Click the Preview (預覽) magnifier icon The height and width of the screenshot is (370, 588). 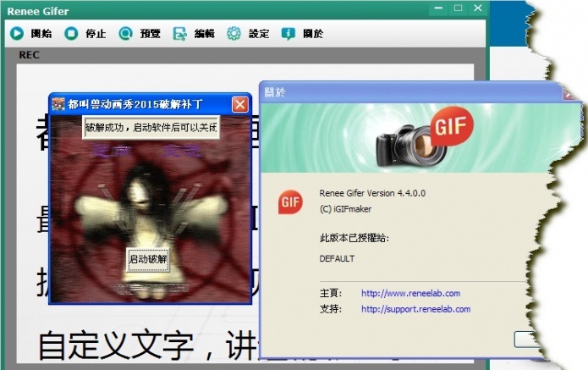coord(125,33)
